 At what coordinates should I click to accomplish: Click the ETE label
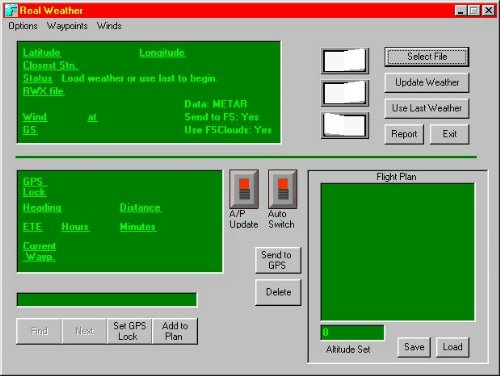pyautogui.click(x=33, y=227)
